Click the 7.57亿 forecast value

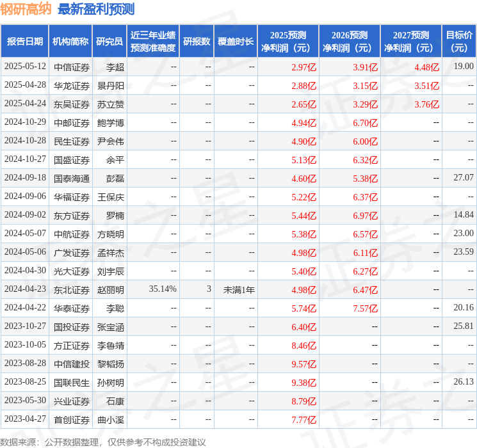365,308
